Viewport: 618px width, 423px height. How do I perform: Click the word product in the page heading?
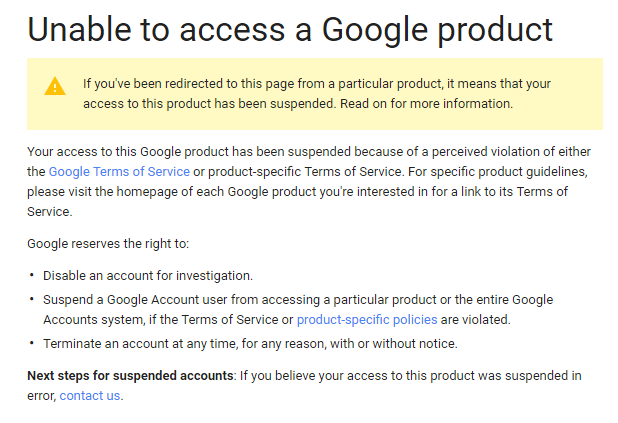(x=495, y=31)
